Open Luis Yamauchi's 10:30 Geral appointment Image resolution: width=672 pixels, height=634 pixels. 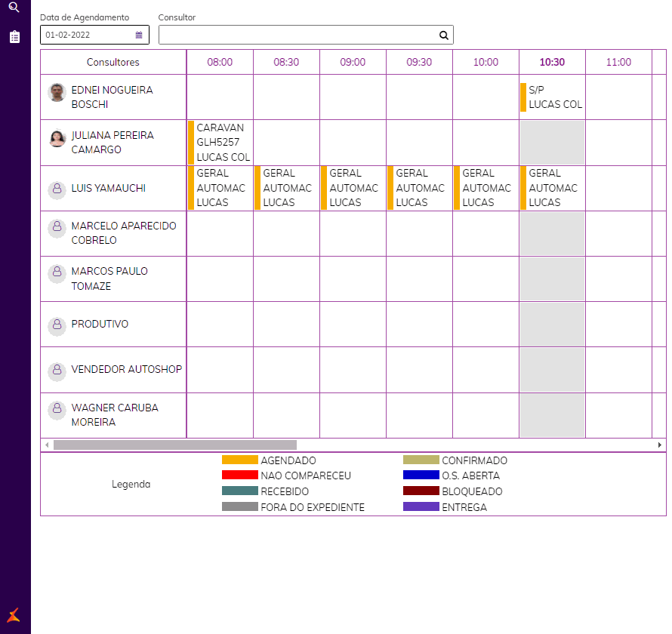click(x=552, y=188)
